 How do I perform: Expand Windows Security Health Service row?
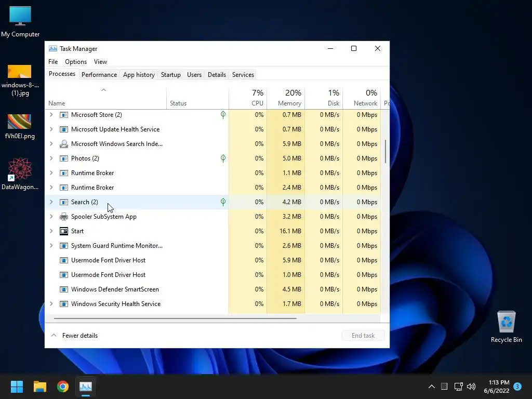51,304
